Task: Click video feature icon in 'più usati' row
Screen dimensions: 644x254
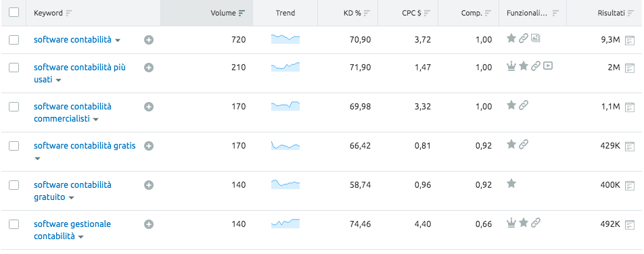Action: coord(547,66)
